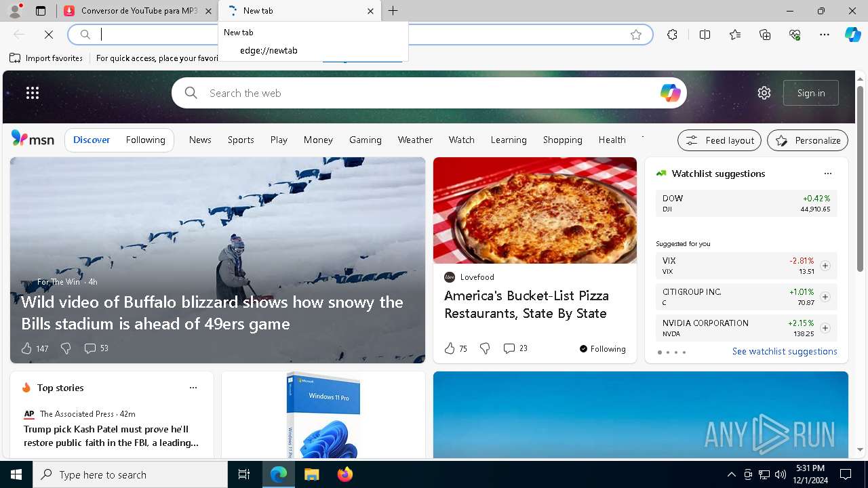This screenshot has height=488, width=868.
Task: Open Watchlist suggestions more options
Action: pos(827,174)
